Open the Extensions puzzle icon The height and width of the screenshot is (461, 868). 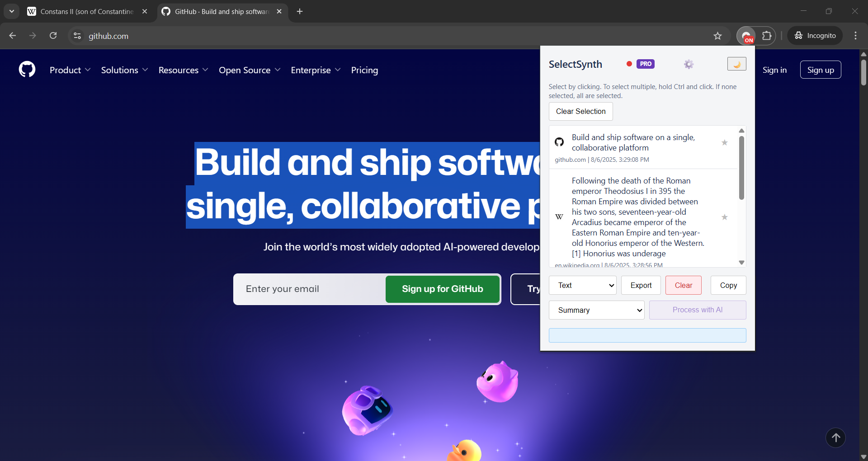pos(767,35)
